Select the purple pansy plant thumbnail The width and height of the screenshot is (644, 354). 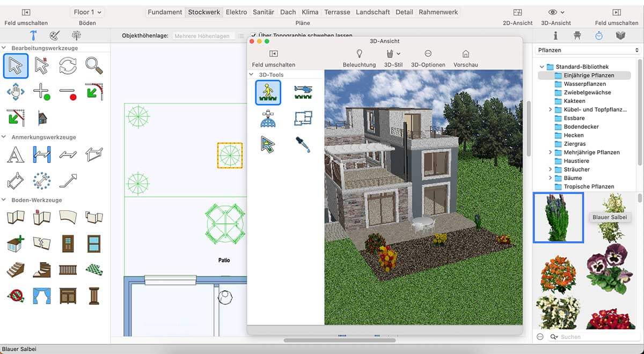[x=606, y=268]
